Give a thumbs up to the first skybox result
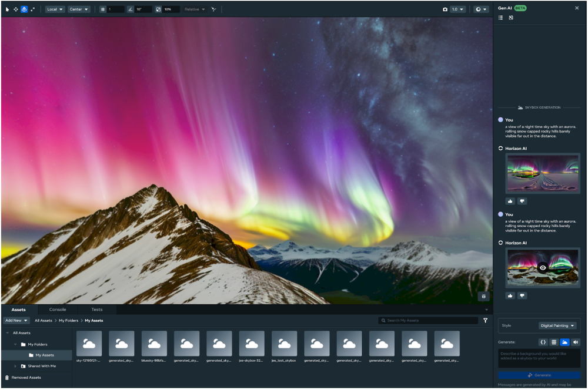Viewport: 588px width, 390px height. [510, 200]
